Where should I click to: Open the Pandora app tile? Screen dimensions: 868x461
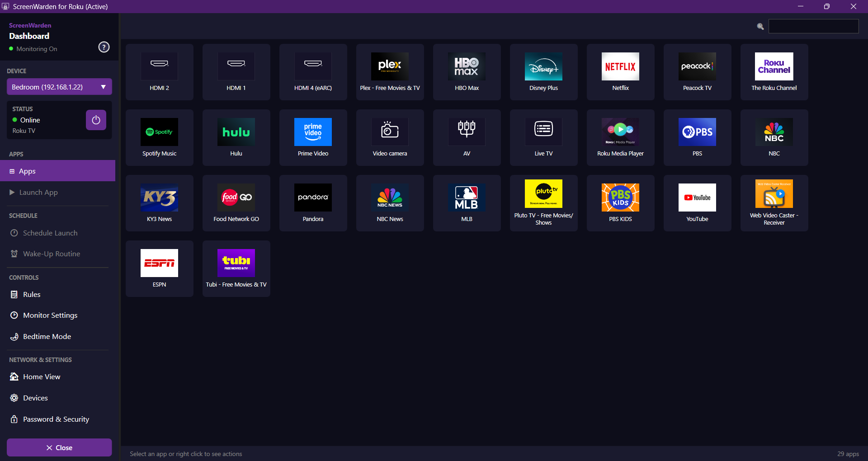coord(313,203)
